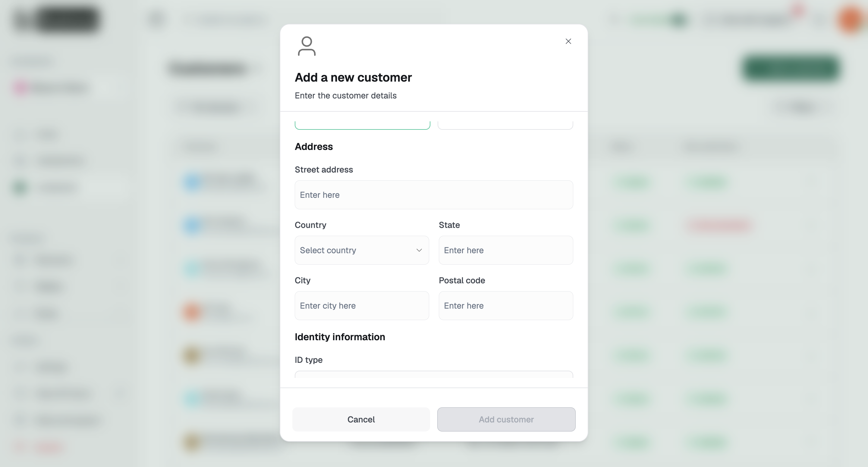This screenshot has height=467, width=868.
Task: Click the Country field label
Action: (310, 225)
